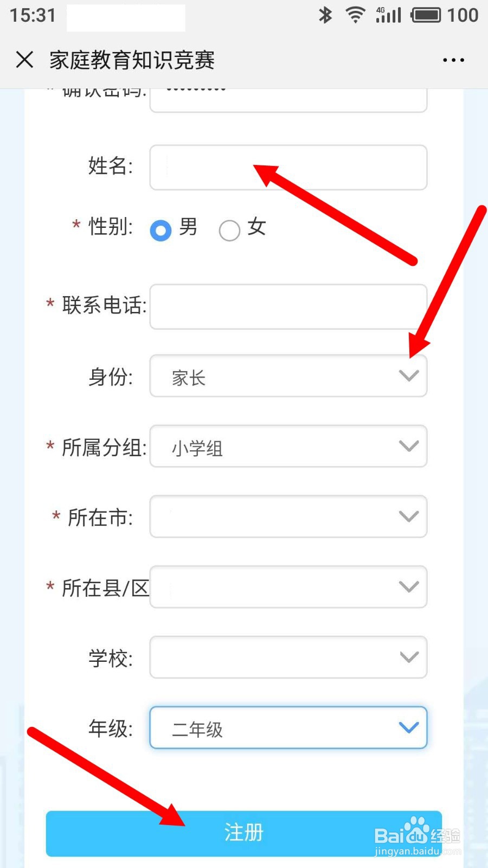Tap the clock time in status bar
The width and height of the screenshot is (488, 868).
(x=33, y=15)
